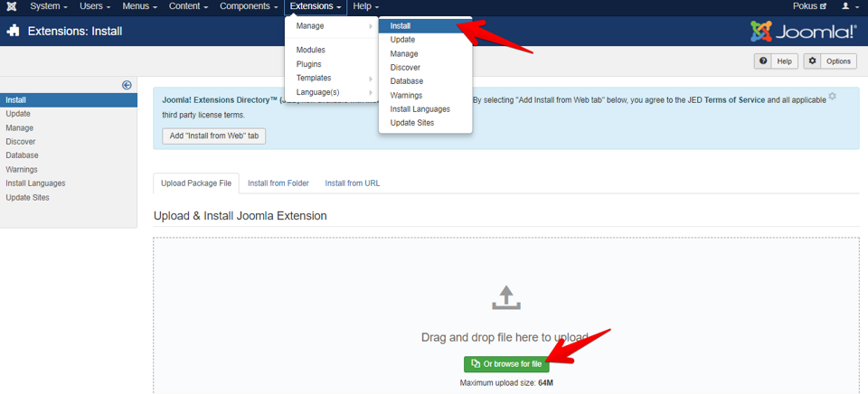Open the Content menu
Image resolution: width=868 pixels, height=394 pixels.
[189, 6]
